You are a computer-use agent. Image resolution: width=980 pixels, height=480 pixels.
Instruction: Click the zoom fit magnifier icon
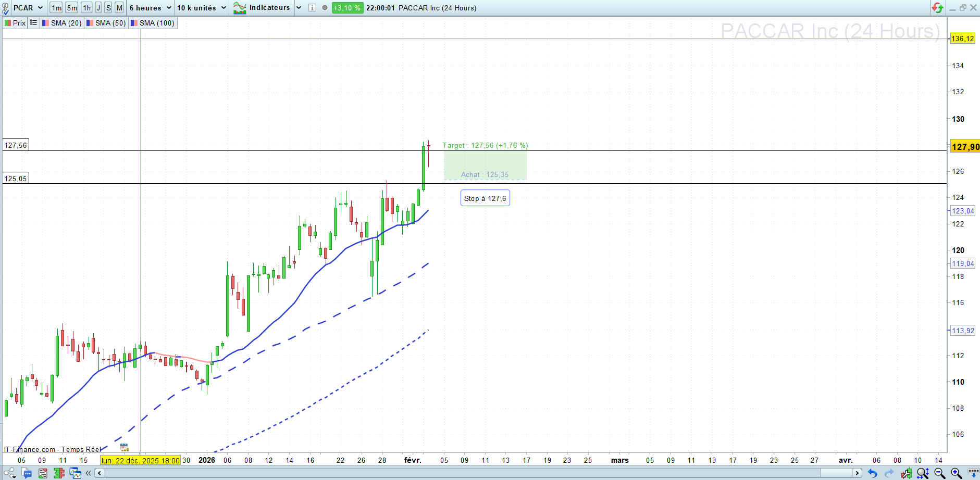923,473
